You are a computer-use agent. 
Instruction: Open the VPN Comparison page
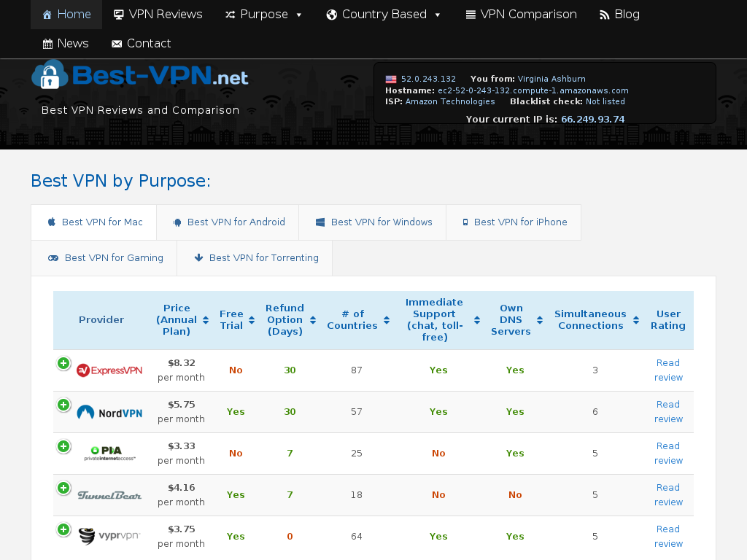(521, 15)
